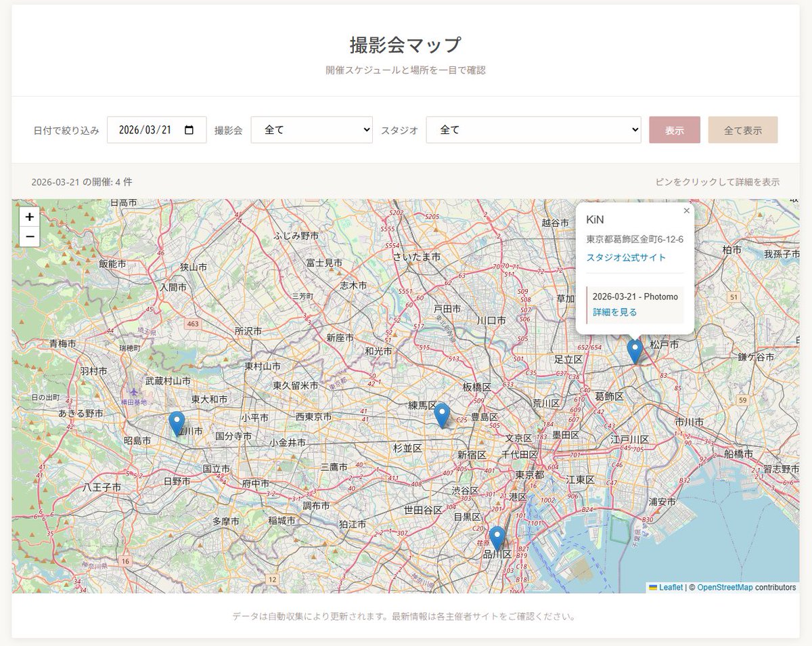The height and width of the screenshot is (646, 812).
Task: Click the 柏市 label on map
Action: [731, 250]
